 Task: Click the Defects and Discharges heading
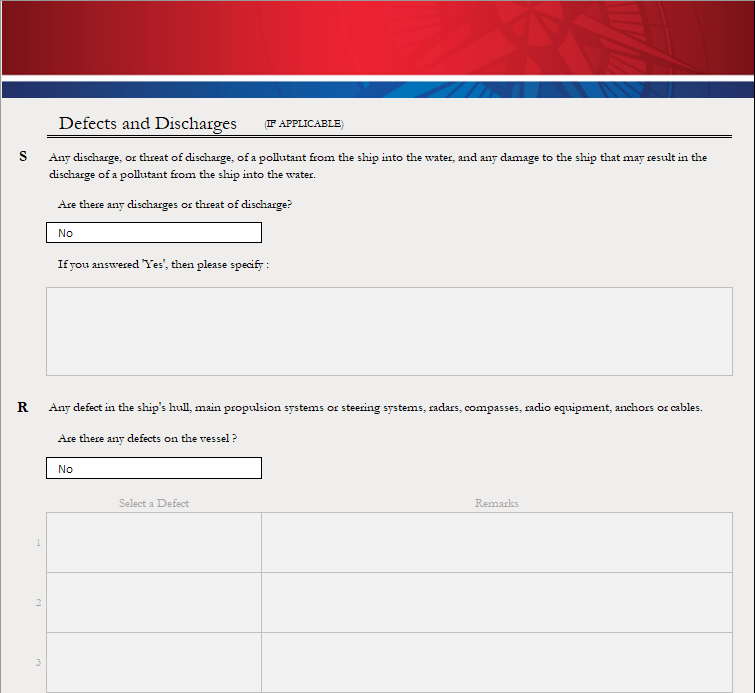pos(148,124)
